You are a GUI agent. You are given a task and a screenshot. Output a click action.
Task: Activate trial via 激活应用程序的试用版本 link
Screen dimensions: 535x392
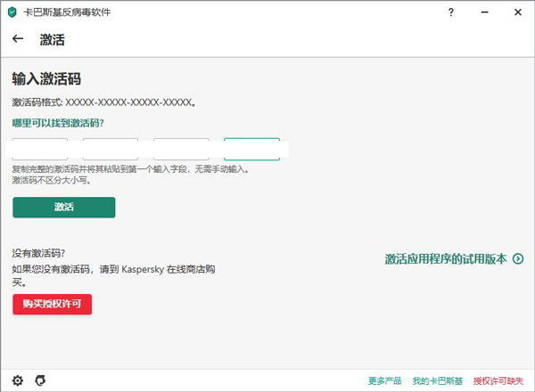[x=446, y=259]
